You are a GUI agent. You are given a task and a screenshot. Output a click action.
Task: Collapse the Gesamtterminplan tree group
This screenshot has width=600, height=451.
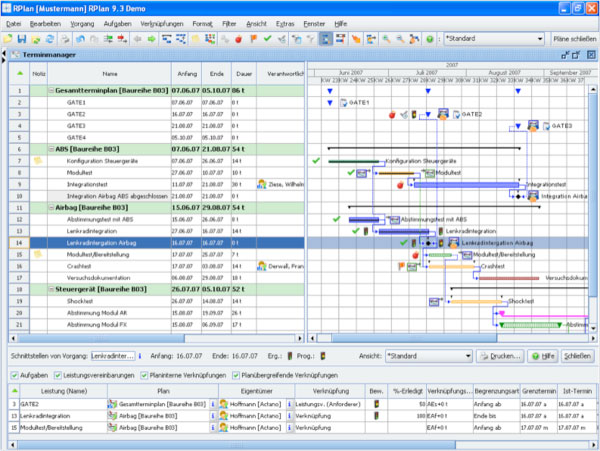coord(49,90)
